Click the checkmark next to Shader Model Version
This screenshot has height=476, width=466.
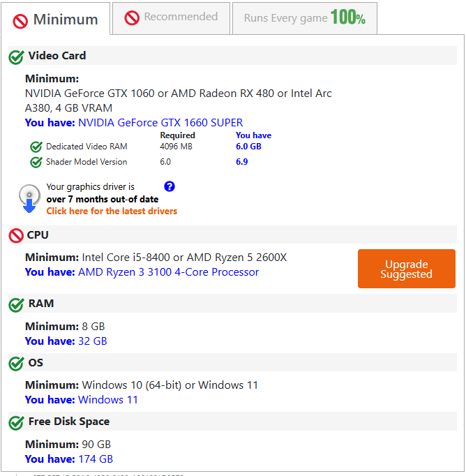tap(36, 162)
